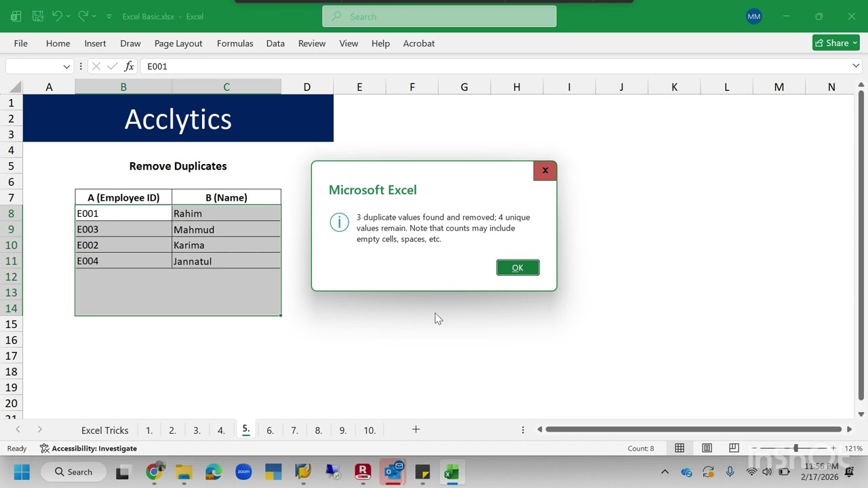Open the Page Layout ribbon tab

tap(178, 43)
